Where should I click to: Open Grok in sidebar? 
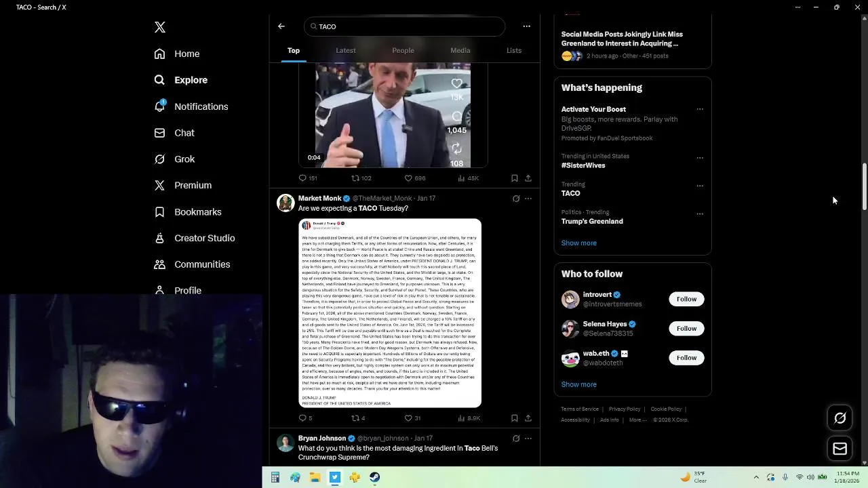[x=174, y=159]
